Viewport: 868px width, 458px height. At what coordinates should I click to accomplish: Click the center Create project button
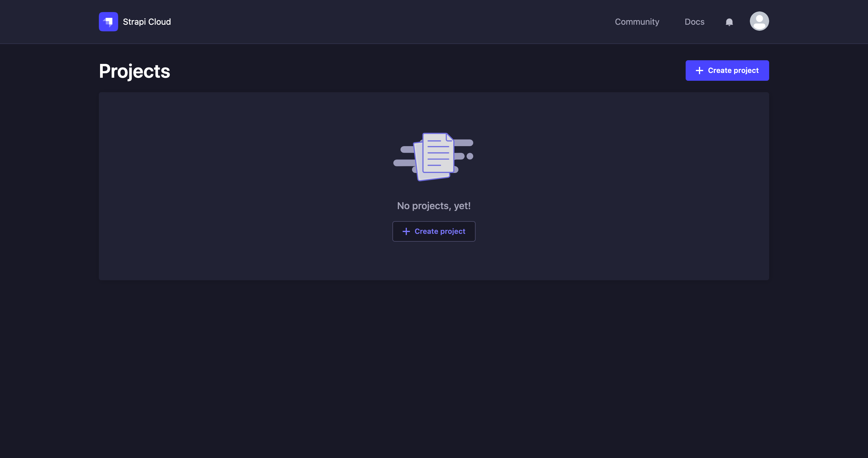[434, 231]
